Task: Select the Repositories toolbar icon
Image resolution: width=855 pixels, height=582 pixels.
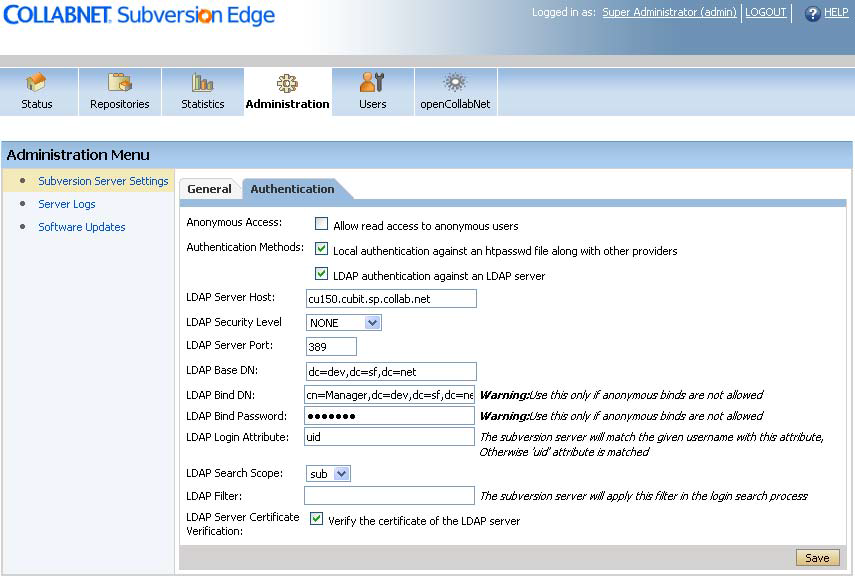Action: [x=119, y=90]
